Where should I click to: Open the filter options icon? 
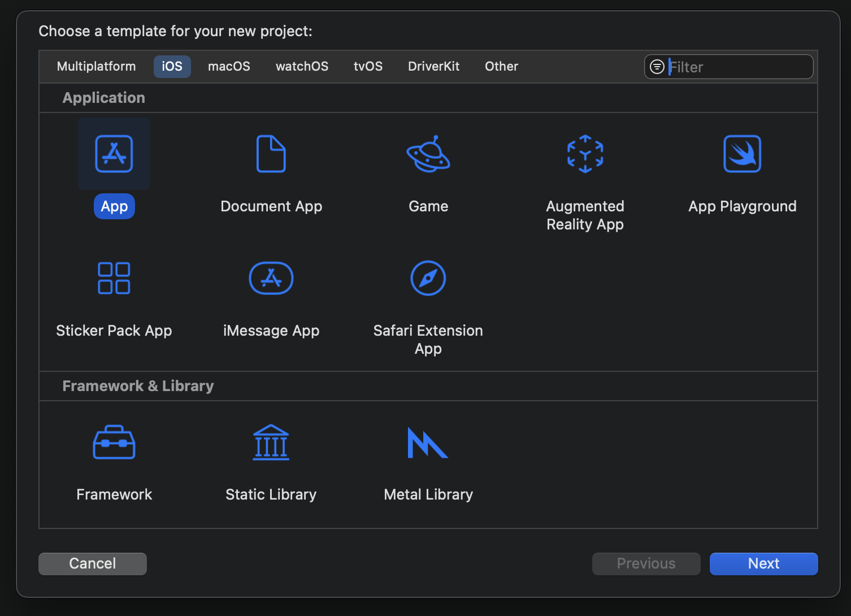tap(657, 67)
